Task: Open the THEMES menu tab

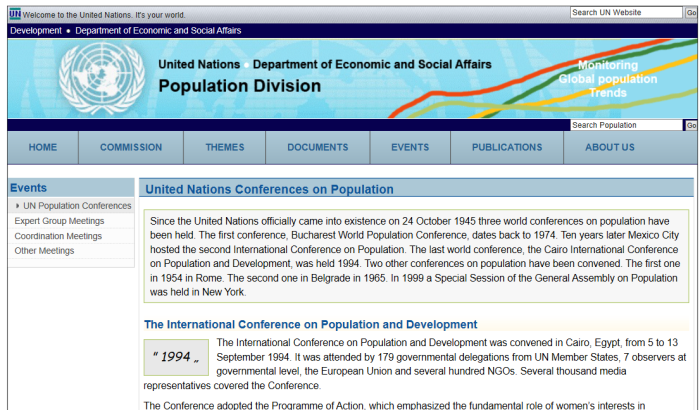Action: tap(225, 147)
